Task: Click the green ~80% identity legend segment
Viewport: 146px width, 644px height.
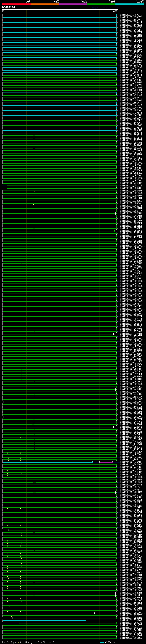Action: tap(101, 4)
